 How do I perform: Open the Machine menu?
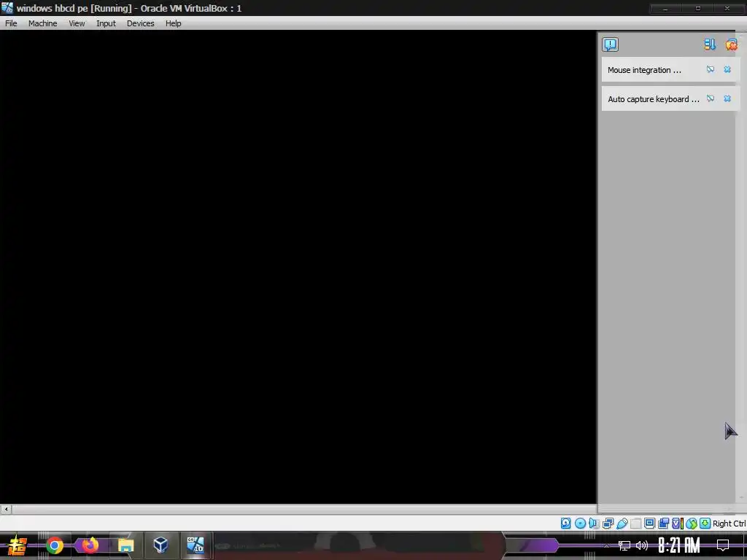click(x=43, y=23)
